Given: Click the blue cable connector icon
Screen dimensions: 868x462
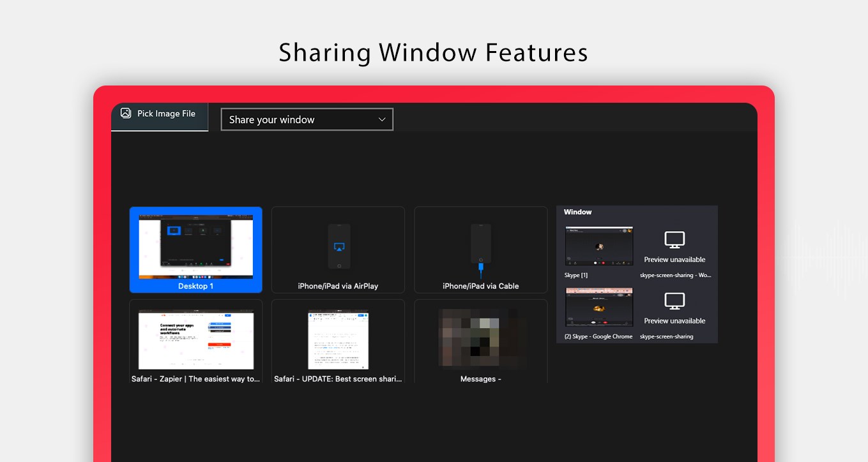Looking at the screenshot, I should click(481, 268).
